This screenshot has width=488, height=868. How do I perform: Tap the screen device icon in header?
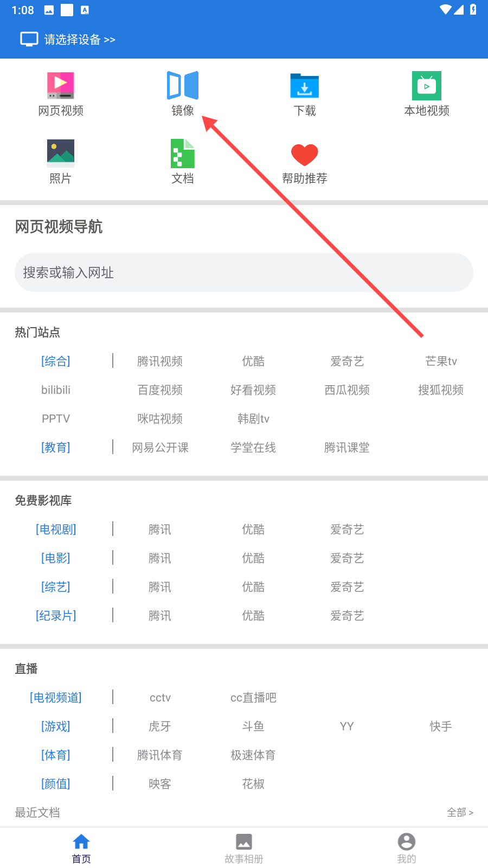[29, 40]
